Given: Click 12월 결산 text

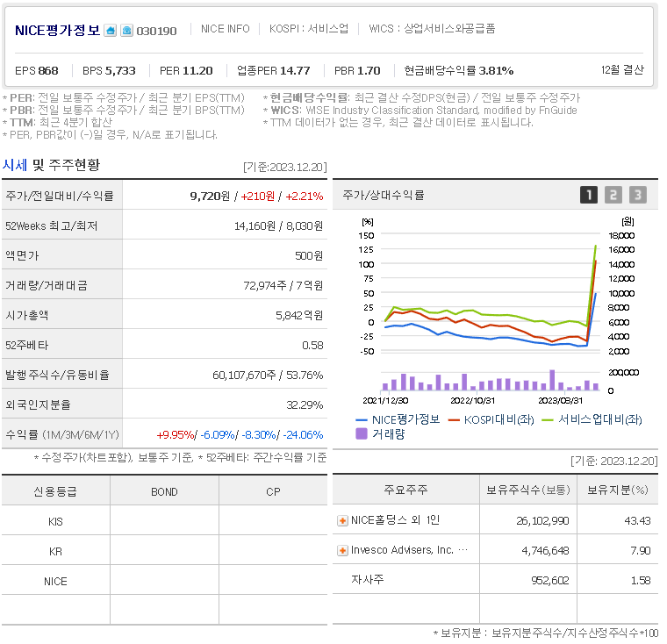Looking at the screenshot, I should (x=622, y=70).
